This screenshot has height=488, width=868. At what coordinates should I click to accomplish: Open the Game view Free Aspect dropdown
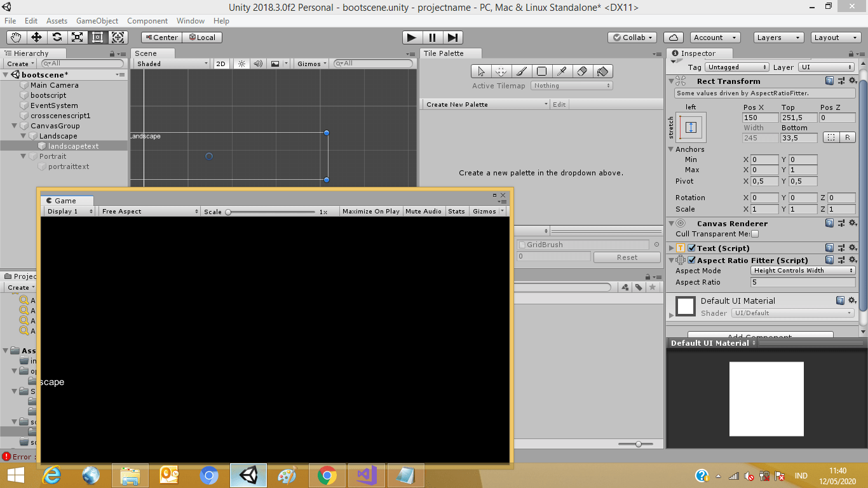click(149, 212)
